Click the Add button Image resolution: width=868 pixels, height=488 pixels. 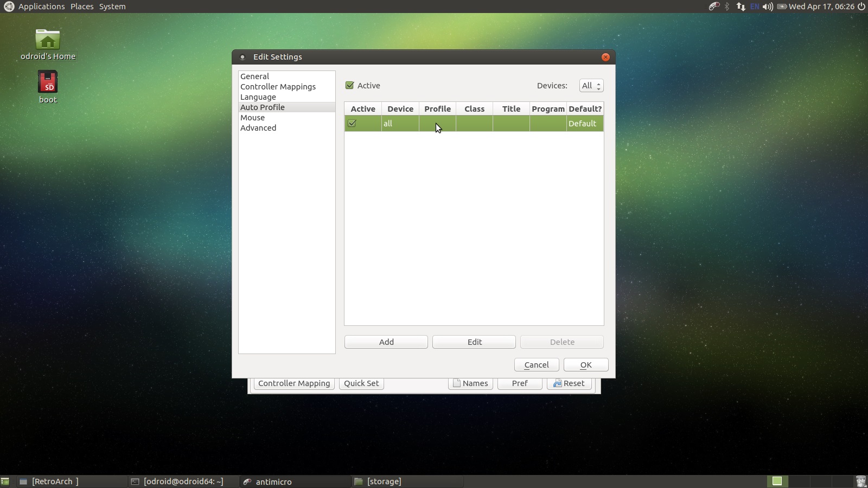386,342
